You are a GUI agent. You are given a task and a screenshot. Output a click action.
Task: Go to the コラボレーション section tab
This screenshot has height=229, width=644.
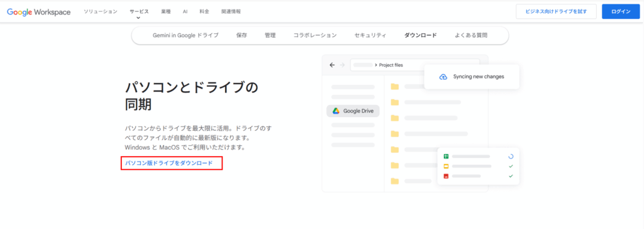pos(315,35)
